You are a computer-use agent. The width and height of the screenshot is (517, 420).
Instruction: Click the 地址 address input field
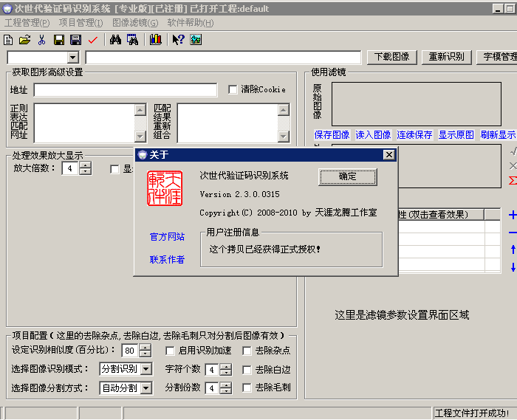[x=126, y=90]
